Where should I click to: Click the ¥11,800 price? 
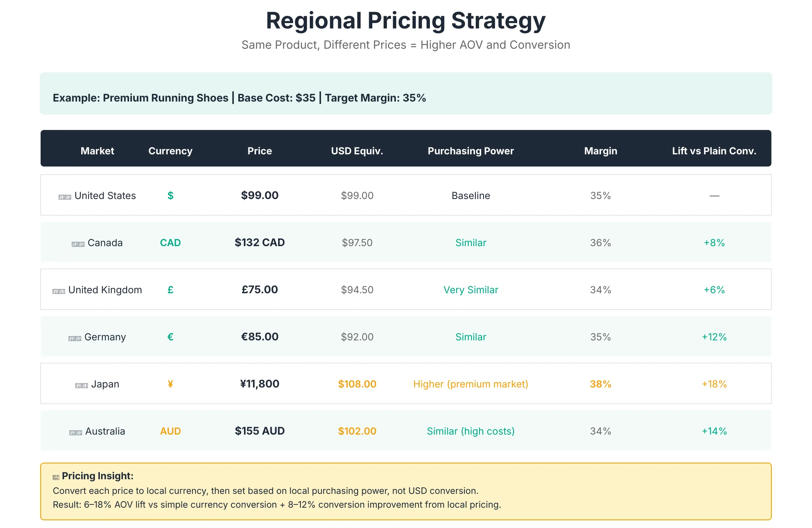pyautogui.click(x=260, y=384)
